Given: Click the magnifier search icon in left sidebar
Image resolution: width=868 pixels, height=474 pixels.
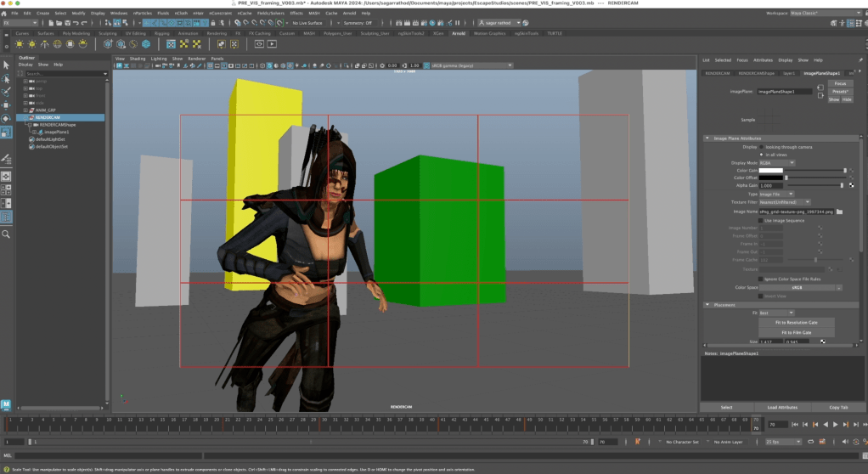Looking at the screenshot, I should tap(6, 234).
